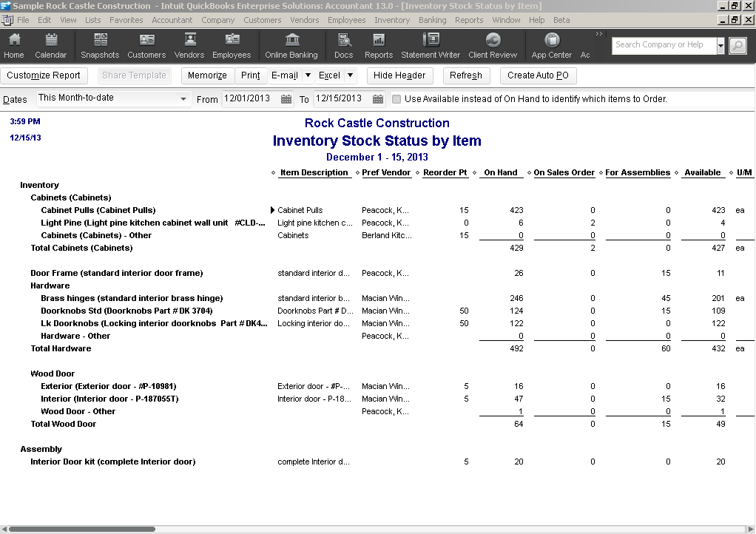Select the Brass hinges row label
Image resolution: width=756 pixels, height=534 pixels.
click(x=132, y=298)
